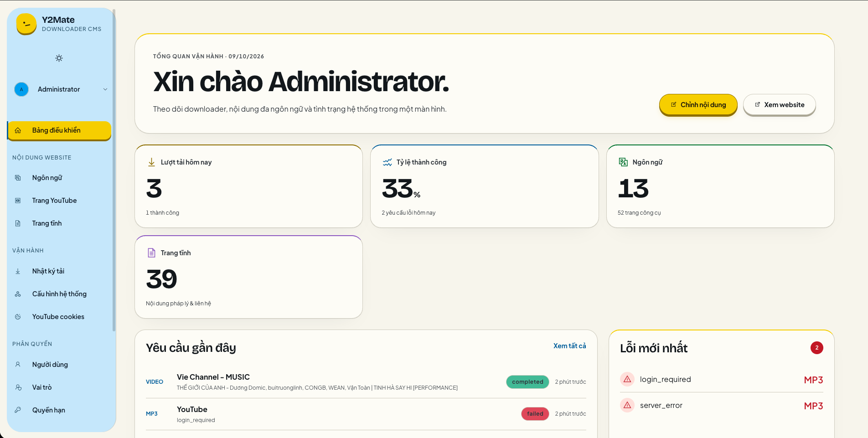Open Nhật ký tải in sidebar
The image size is (868, 438).
[x=59, y=271]
